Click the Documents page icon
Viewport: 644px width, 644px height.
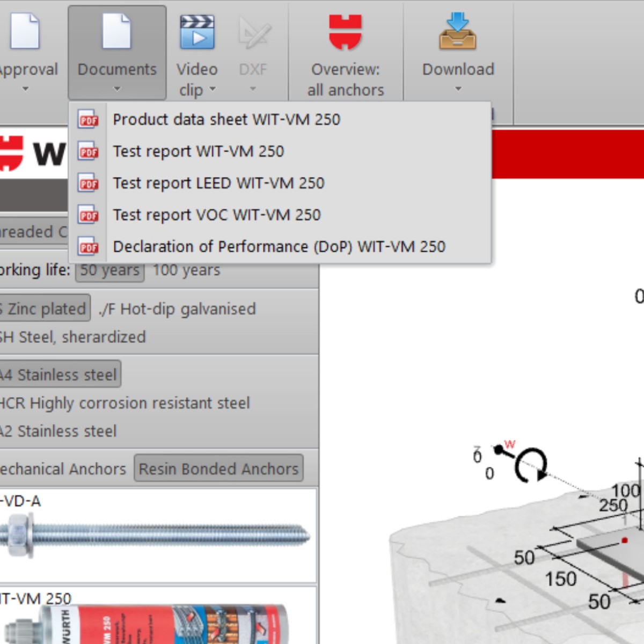tap(116, 31)
